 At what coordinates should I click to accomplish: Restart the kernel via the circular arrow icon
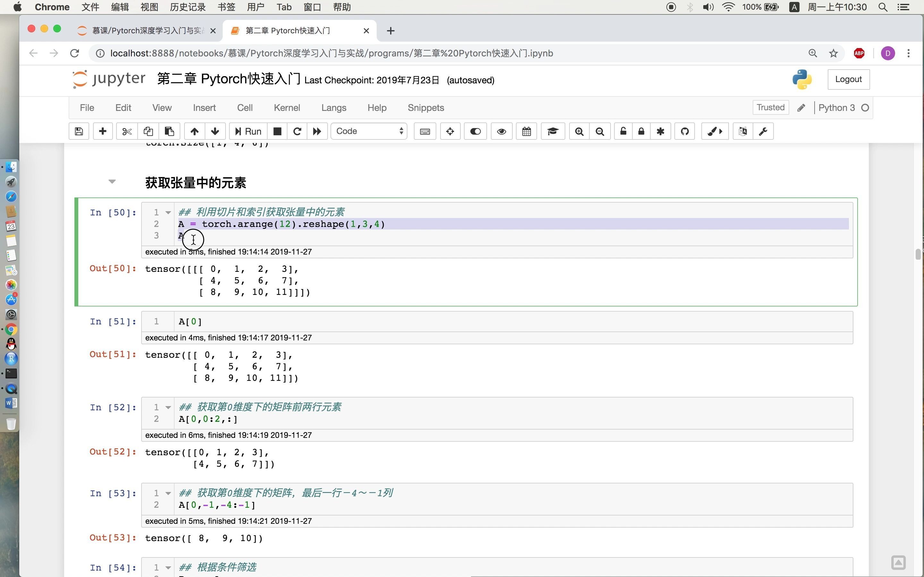click(297, 131)
